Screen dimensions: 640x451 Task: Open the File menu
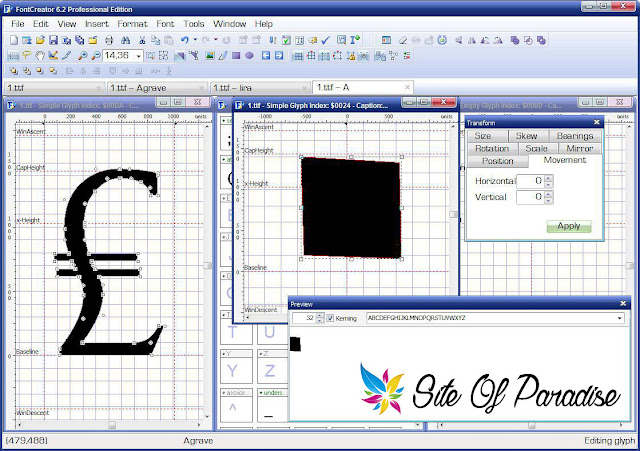[18, 24]
